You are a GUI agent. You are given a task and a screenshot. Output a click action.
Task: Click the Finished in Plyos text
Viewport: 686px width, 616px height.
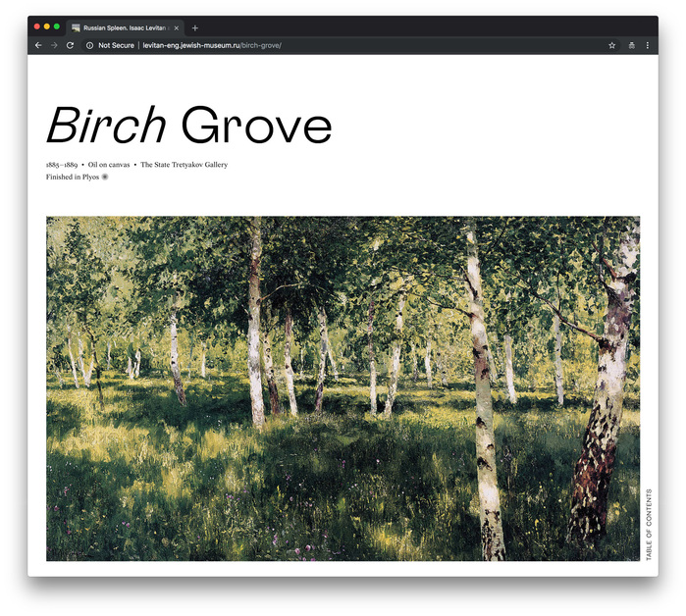(73, 178)
